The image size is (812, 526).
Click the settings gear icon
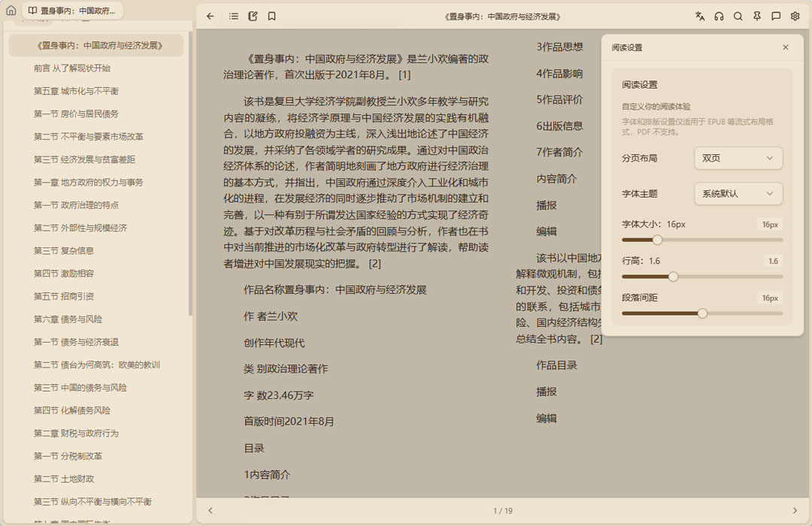(795, 16)
